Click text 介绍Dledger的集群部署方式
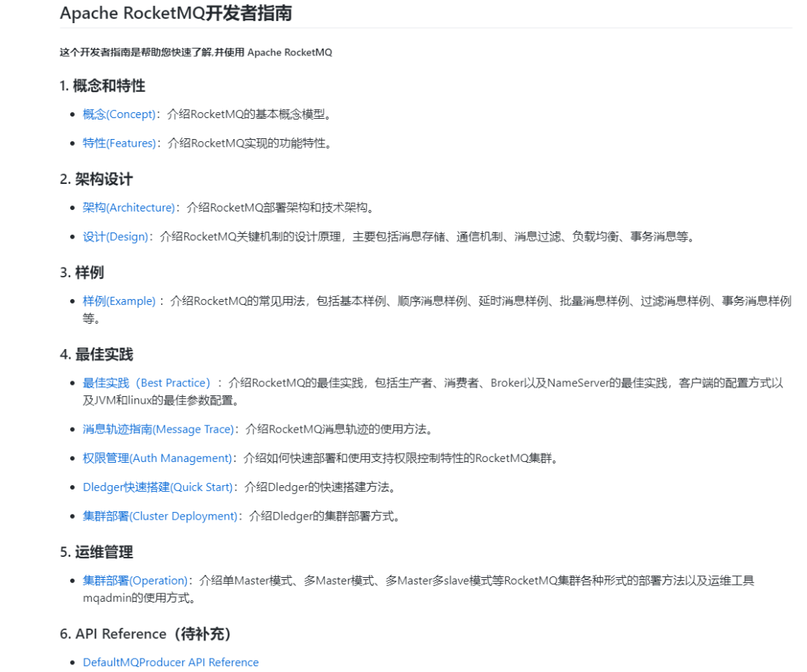 coord(321,516)
